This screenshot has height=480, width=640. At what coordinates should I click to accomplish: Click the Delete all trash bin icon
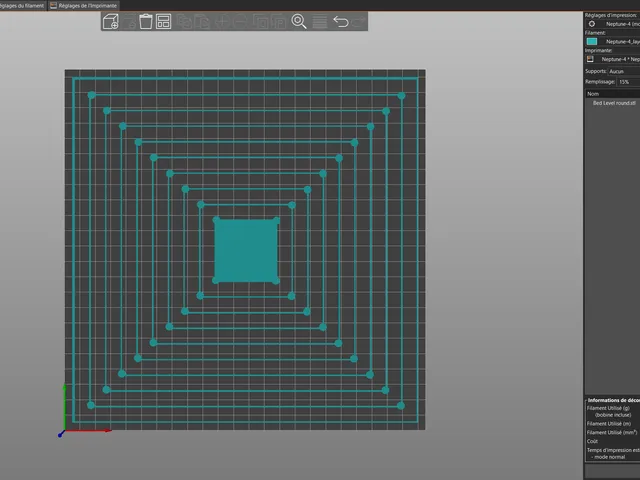[146, 22]
